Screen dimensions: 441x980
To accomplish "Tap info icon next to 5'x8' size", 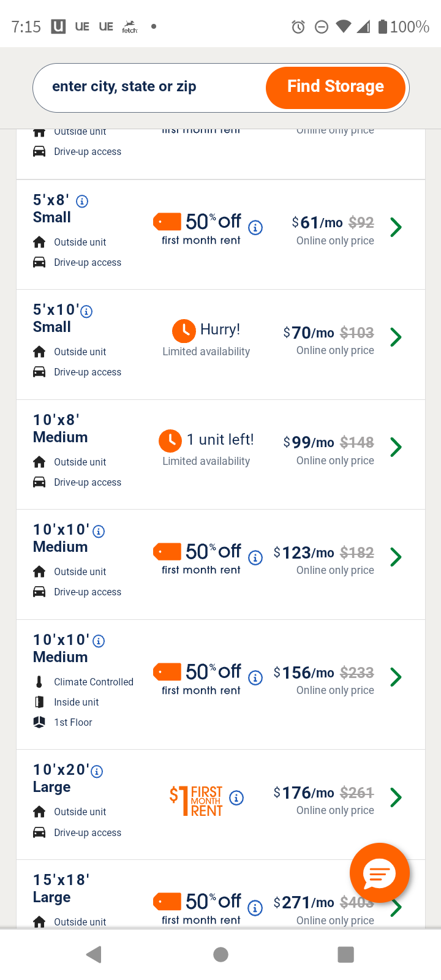I will click(x=81, y=201).
